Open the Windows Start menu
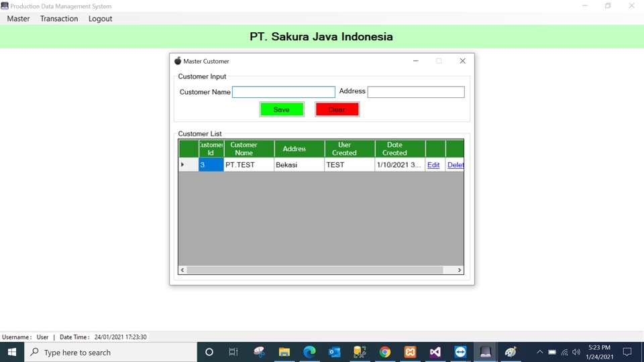The width and height of the screenshot is (644, 362). click(12, 352)
